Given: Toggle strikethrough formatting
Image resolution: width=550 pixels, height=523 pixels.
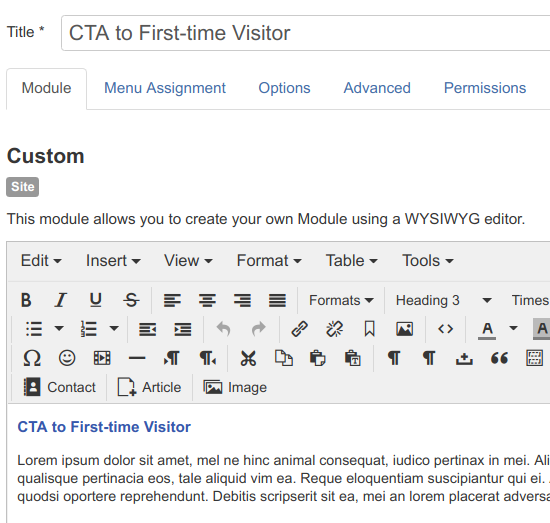Looking at the screenshot, I should pos(131,300).
